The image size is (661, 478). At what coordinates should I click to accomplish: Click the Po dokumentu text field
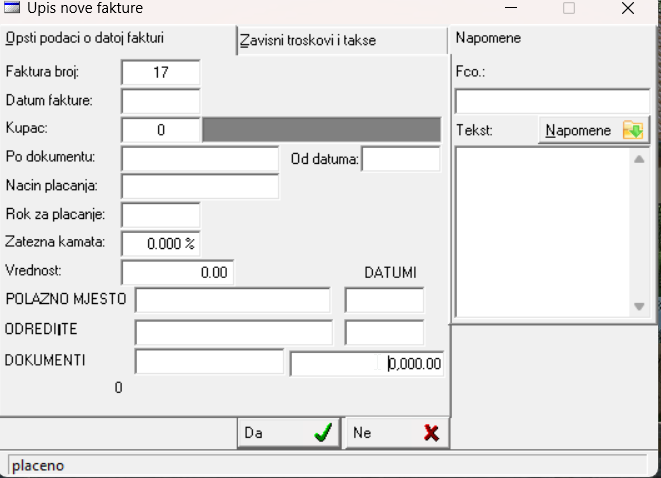199,159
